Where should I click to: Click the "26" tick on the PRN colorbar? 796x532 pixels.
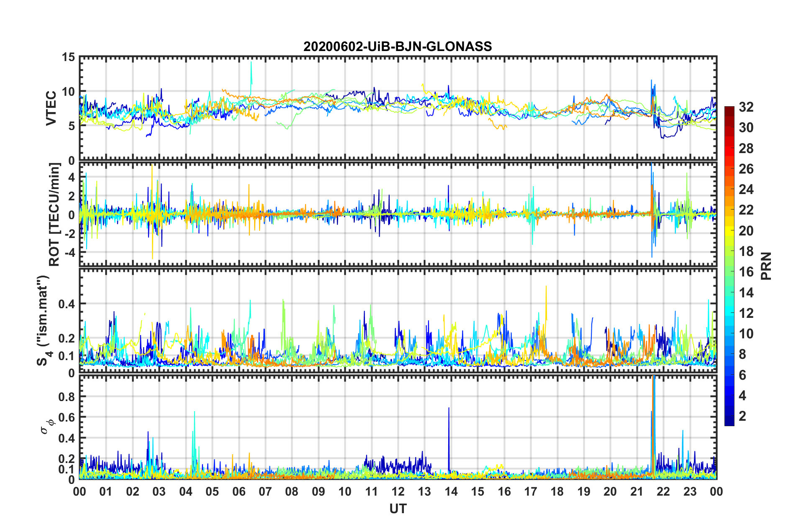[x=746, y=169]
